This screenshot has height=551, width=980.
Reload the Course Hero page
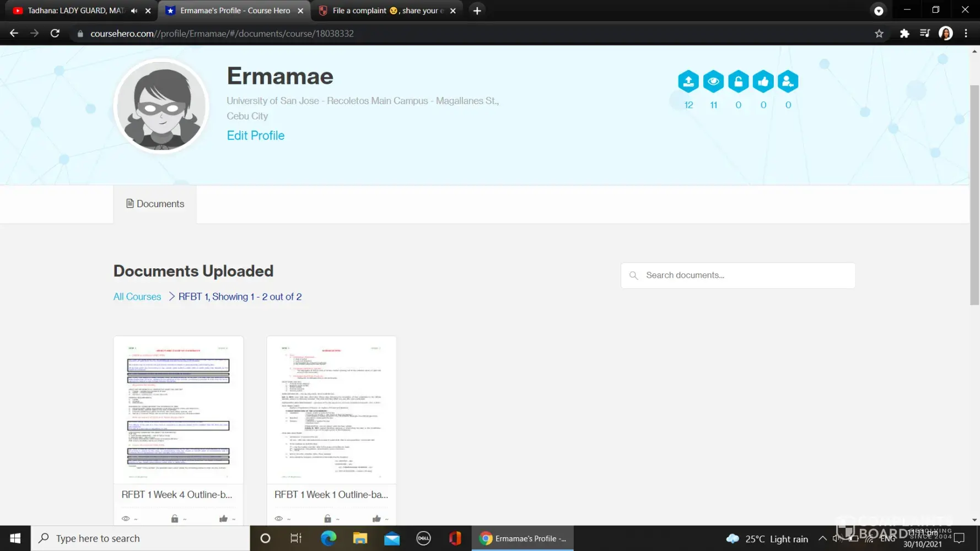(55, 34)
